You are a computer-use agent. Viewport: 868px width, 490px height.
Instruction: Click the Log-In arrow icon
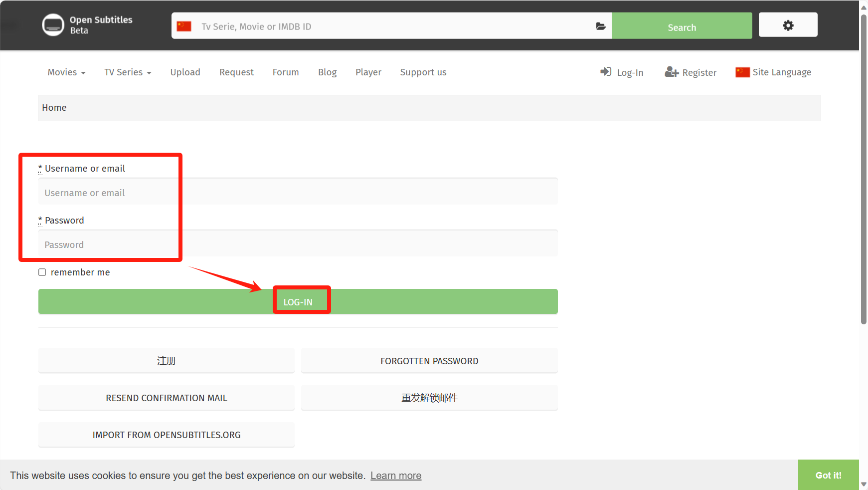pos(605,72)
